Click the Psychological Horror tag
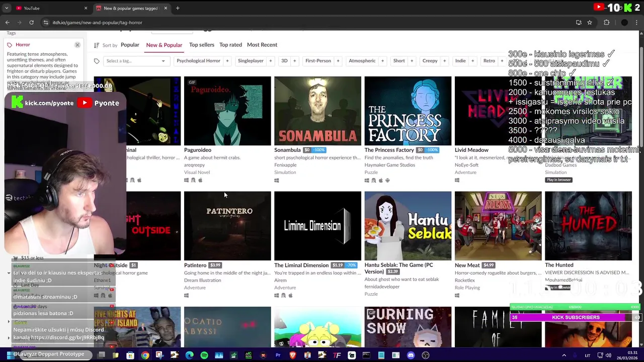This screenshot has height=362, width=644. pos(198,61)
